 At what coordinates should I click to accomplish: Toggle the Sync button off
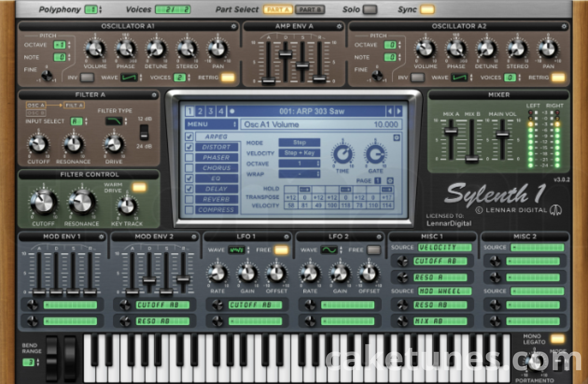427,10
